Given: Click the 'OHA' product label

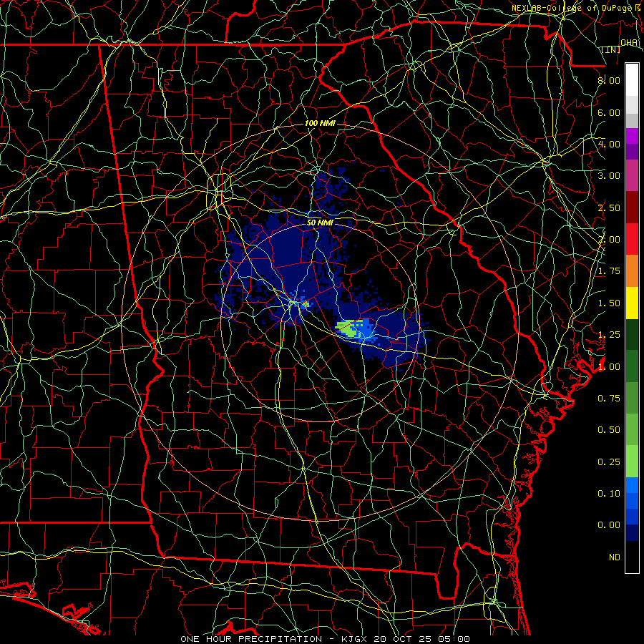Looking at the screenshot, I should pos(629,43).
